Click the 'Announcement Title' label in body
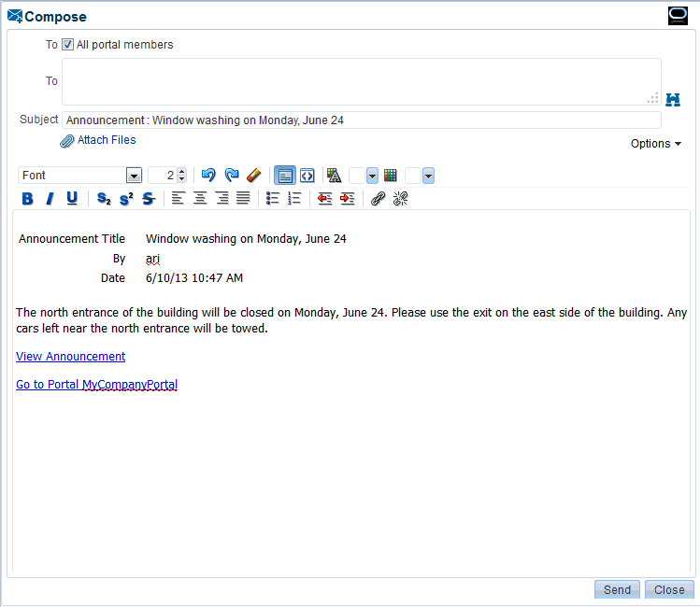The width and height of the screenshot is (700, 607). 71,239
